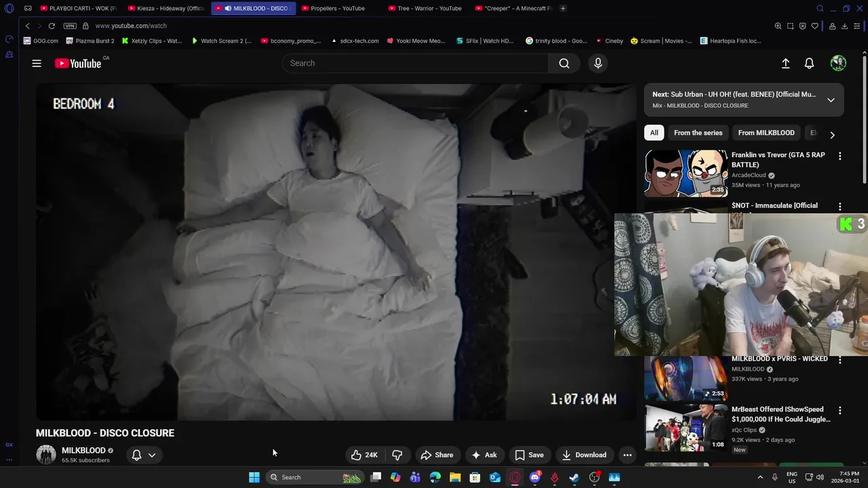The width and height of the screenshot is (868, 488).
Task: Go to YouTube home via logo
Action: [78, 63]
